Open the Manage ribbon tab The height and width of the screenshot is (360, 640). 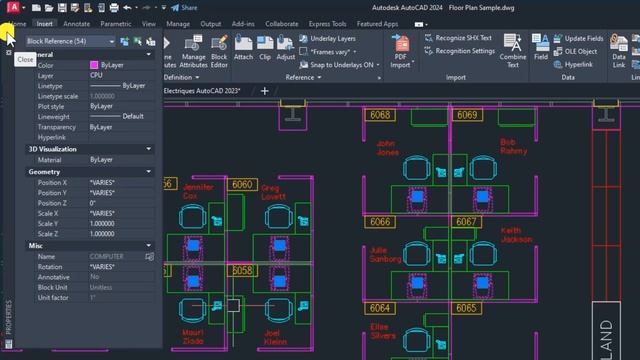coord(178,24)
